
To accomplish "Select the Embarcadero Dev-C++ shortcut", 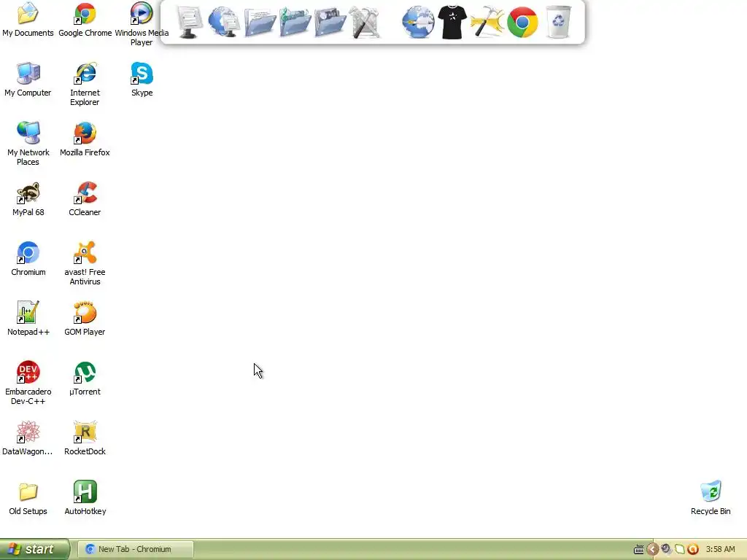I will 28,384.
